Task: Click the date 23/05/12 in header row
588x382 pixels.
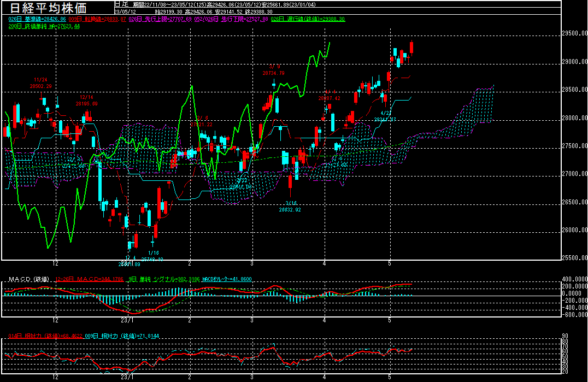Action: click(125, 11)
